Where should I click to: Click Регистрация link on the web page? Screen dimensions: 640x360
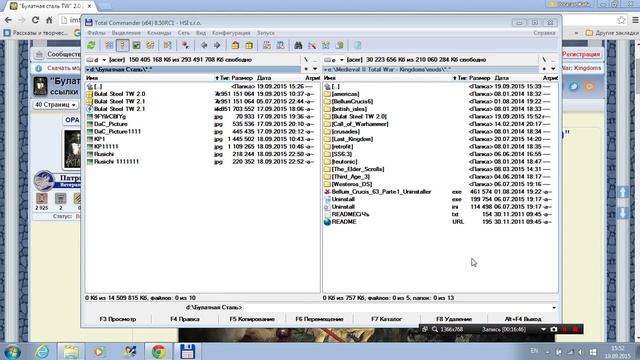[581, 54]
